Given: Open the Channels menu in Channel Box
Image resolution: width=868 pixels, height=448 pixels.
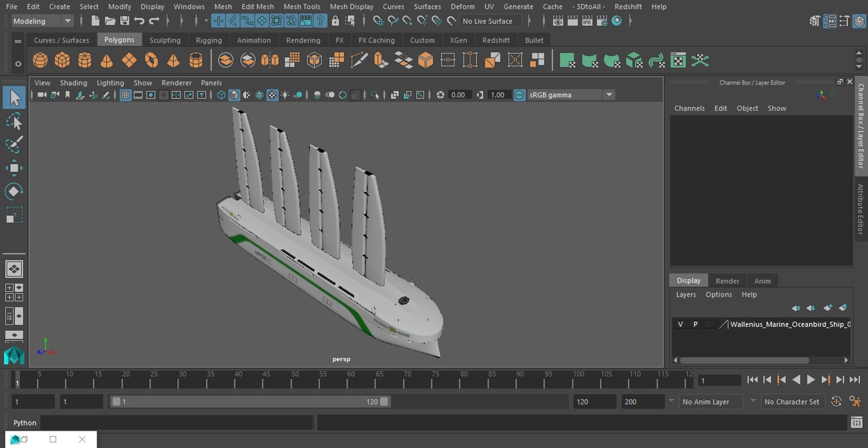Looking at the screenshot, I should (689, 108).
